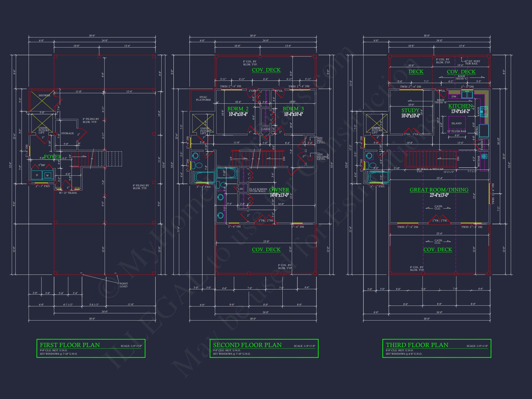Click the first floor plan SCALE text
The width and height of the screenshot is (532, 399).
click(x=131, y=346)
